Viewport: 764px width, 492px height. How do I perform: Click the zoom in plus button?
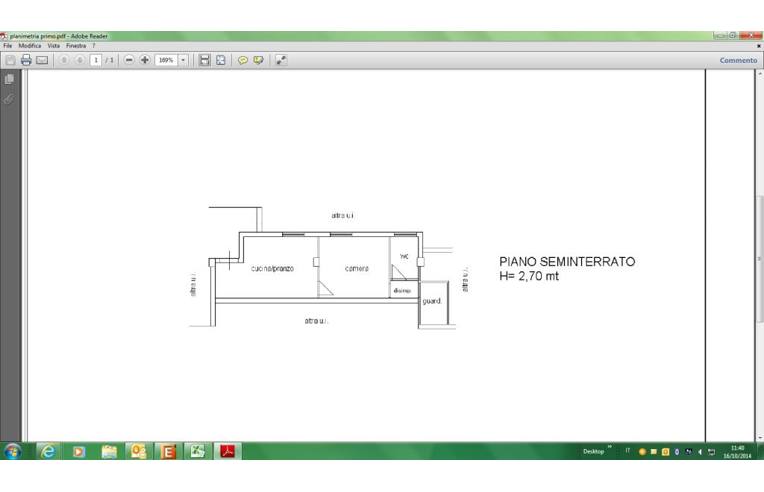pyautogui.click(x=145, y=60)
